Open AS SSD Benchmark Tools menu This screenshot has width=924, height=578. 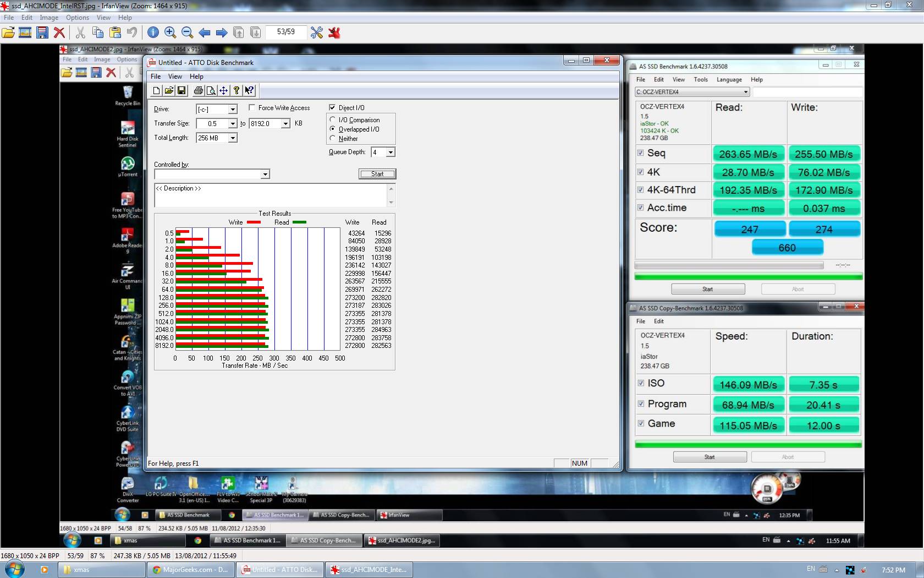pos(701,79)
